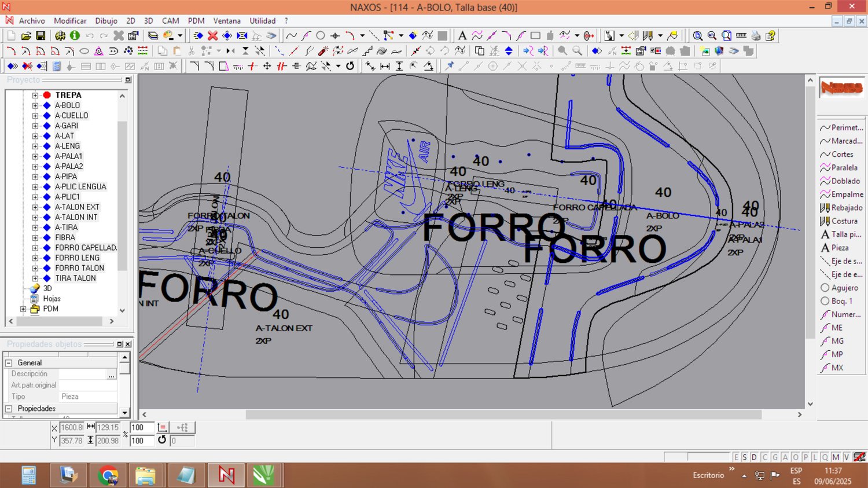Click the red X delete icon
Screen dimensions: 868x488
pos(212,36)
